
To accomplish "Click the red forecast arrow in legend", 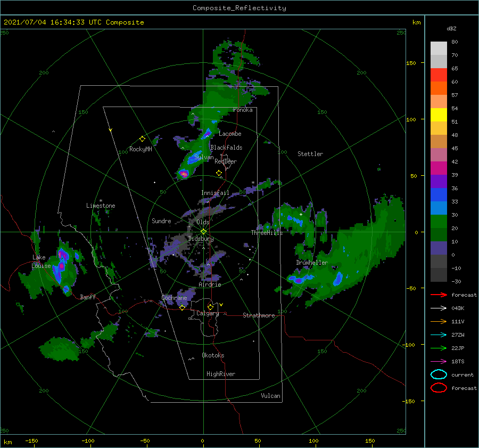I will pos(439,295).
